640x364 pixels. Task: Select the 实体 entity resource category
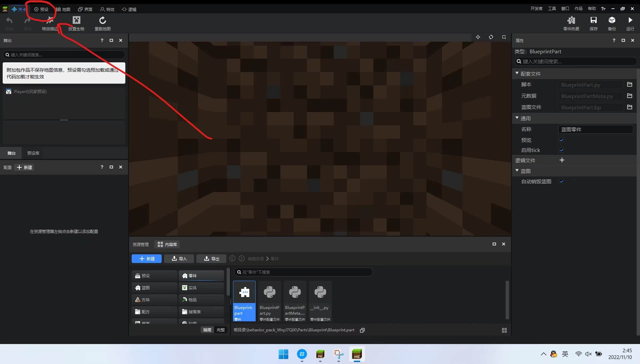pyautogui.click(x=201, y=288)
